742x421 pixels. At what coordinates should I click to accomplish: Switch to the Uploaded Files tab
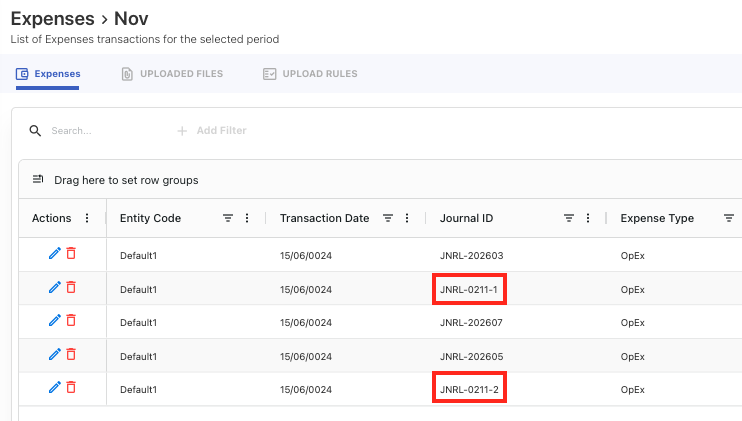[171, 74]
